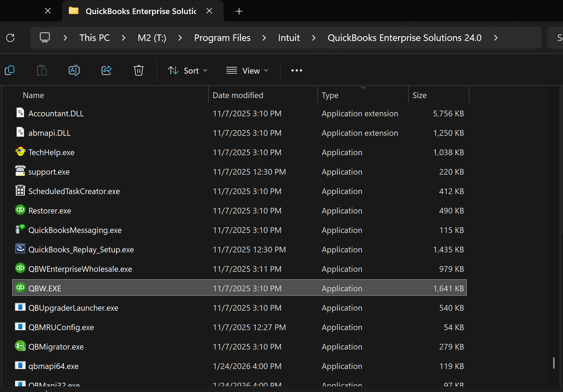Select the QBW.EXE file name
This screenshot has height=392, width=563.
[x=45, y=289]
